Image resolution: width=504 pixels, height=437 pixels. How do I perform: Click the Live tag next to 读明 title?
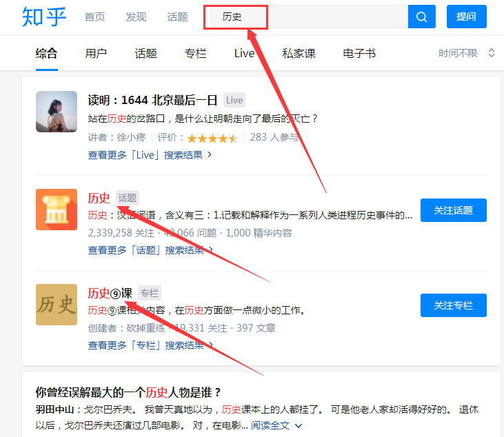[234, 100]
